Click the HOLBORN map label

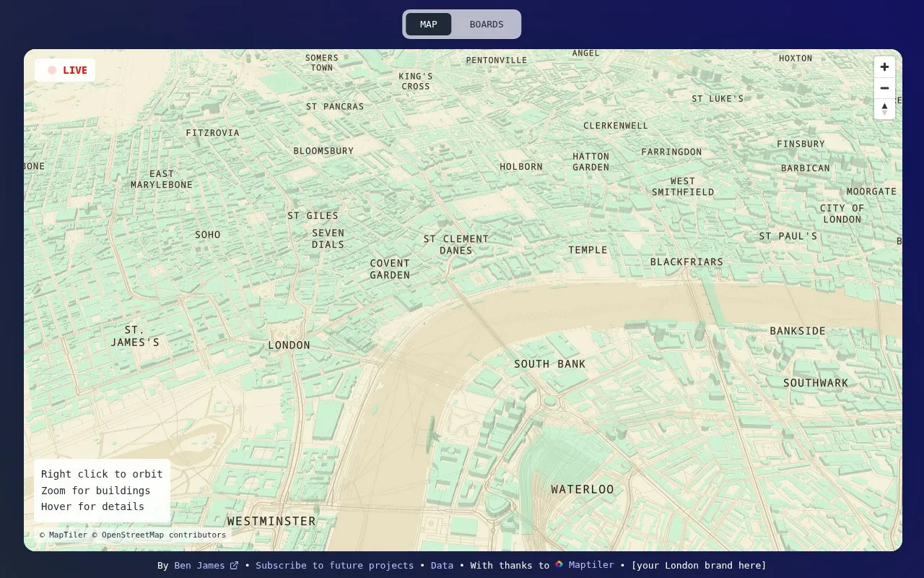tap(521, 167)
